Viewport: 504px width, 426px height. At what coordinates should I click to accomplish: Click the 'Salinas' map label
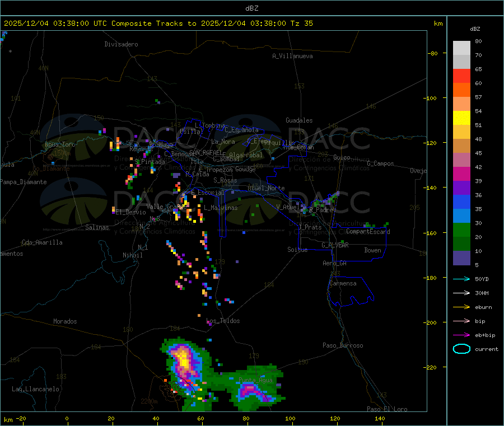(x=97, y=227)
